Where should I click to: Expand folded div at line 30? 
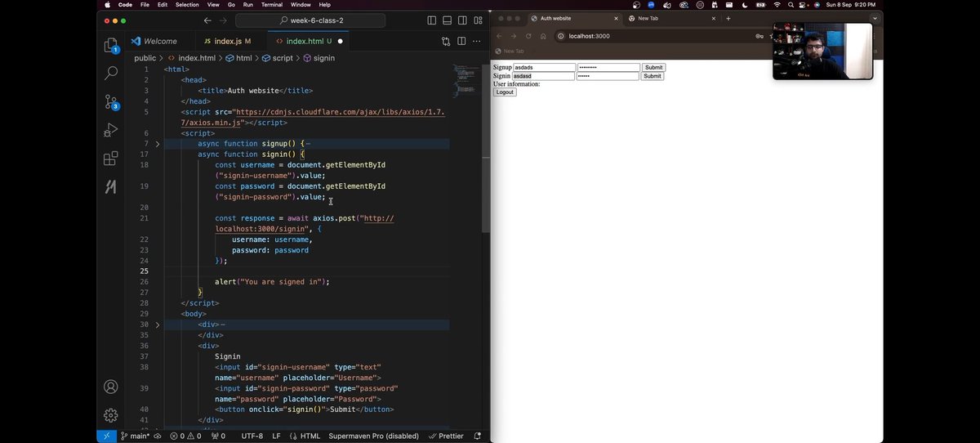pyautogui.click(x=158, y=324)
